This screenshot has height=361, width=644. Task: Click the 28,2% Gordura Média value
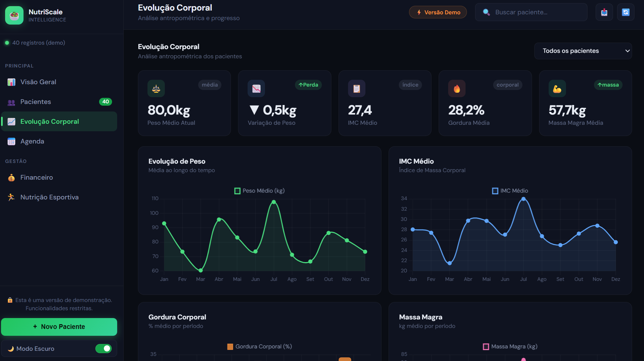pos(466,110)
